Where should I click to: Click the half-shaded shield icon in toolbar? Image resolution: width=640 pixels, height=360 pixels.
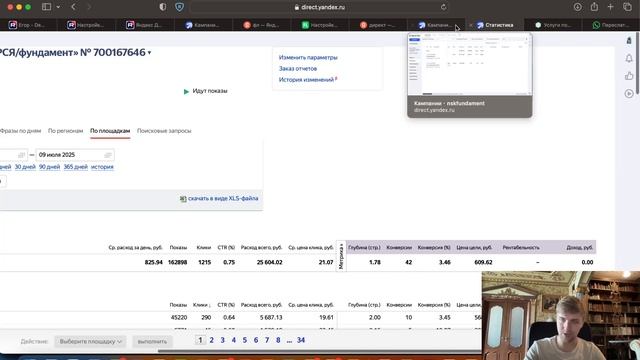[x=162, y=7]
